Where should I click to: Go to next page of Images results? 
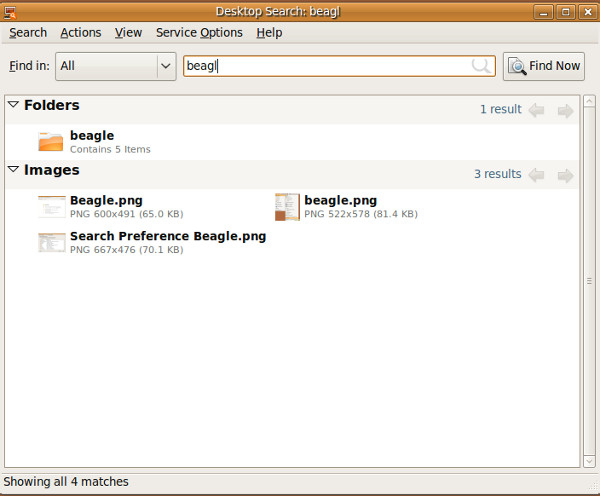point(565,175)
